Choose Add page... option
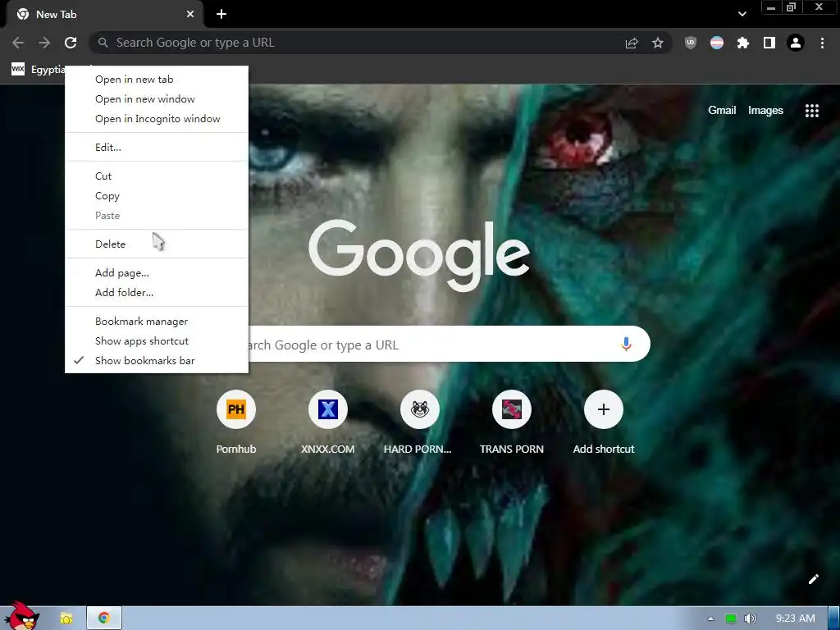The height and width of the screenshot is (630, 840). click(157, 273)
